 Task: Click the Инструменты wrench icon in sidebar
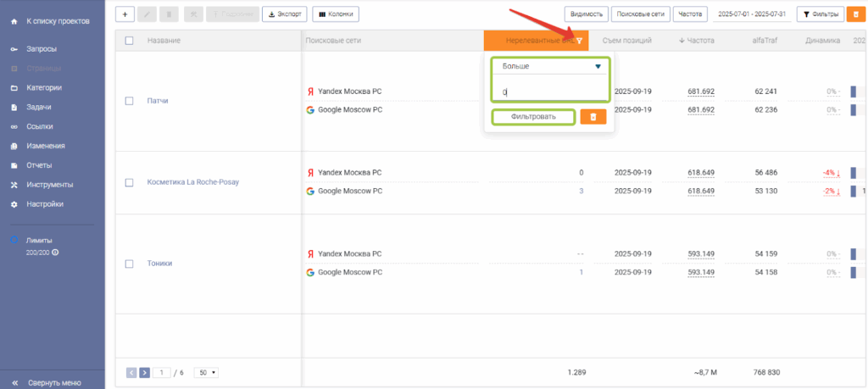point(14,185)
